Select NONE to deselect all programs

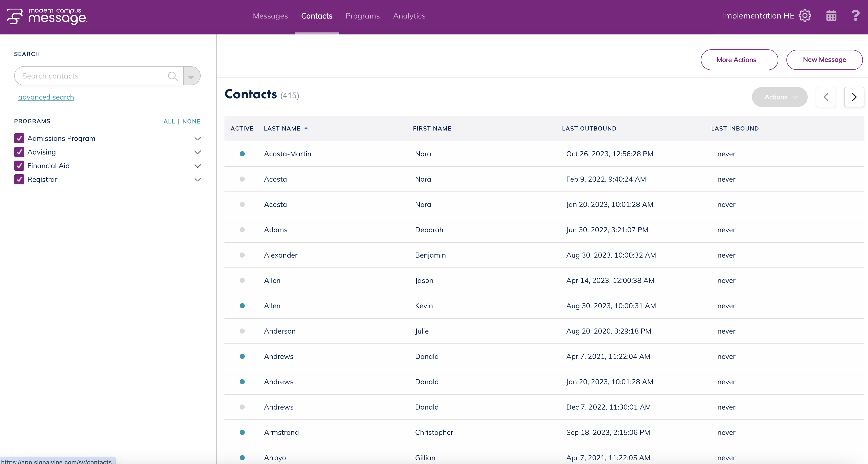191,121
